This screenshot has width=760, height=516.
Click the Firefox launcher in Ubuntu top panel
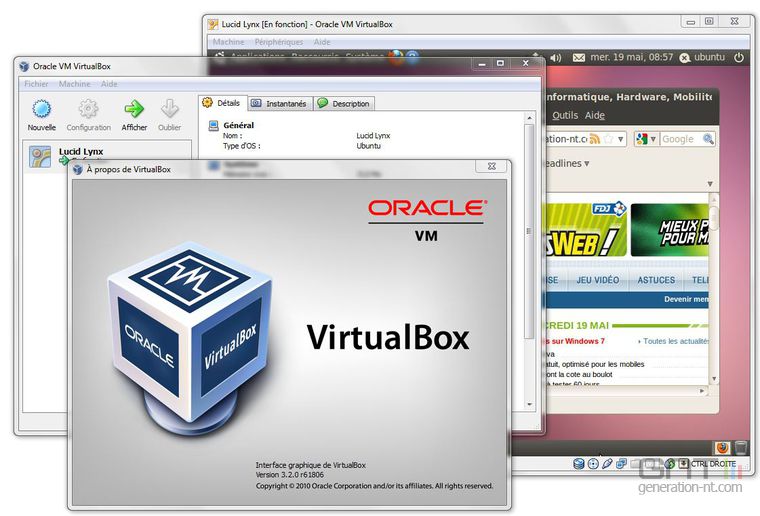click(x=396, y=57)
